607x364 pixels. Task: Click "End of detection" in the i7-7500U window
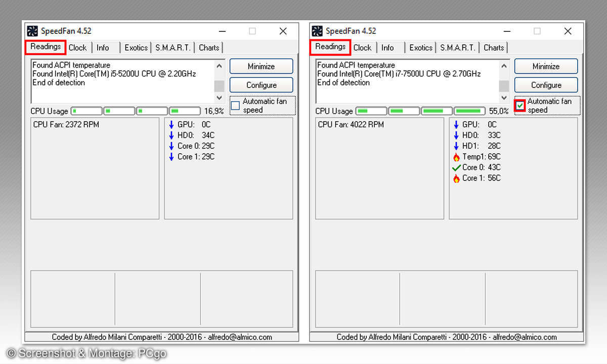(x=343, y=82)
